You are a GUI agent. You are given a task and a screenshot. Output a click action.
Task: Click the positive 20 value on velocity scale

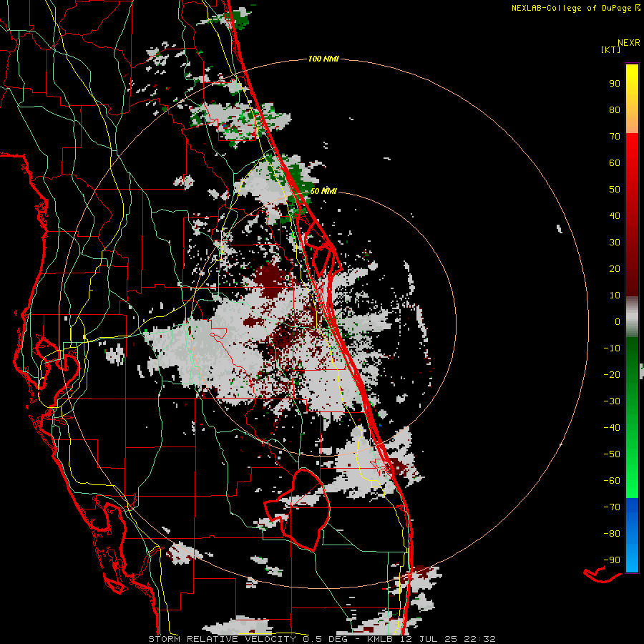[x=615, y=269]
